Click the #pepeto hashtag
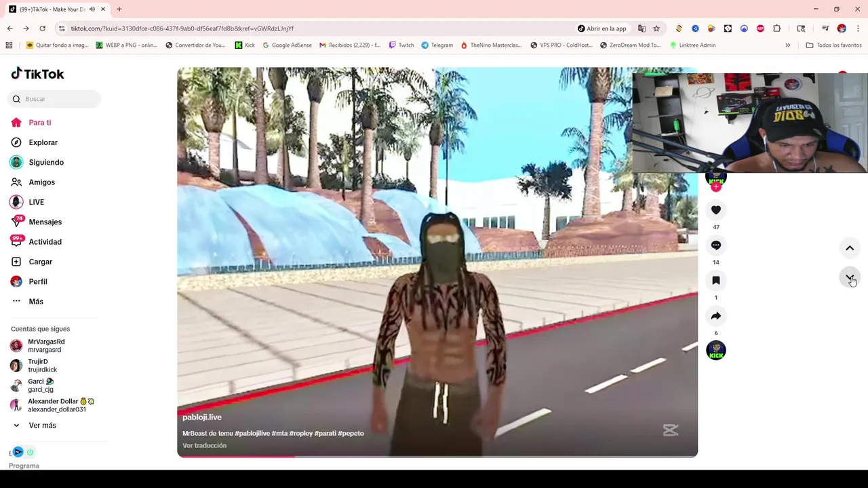 (351, 433)
